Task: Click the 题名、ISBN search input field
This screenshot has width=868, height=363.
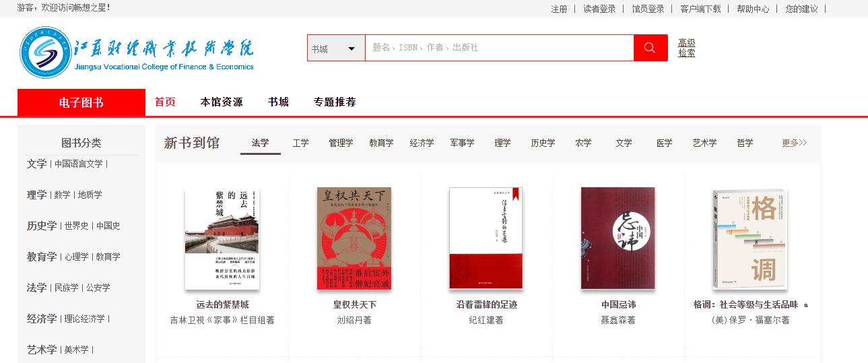Action: coord(499,48)
